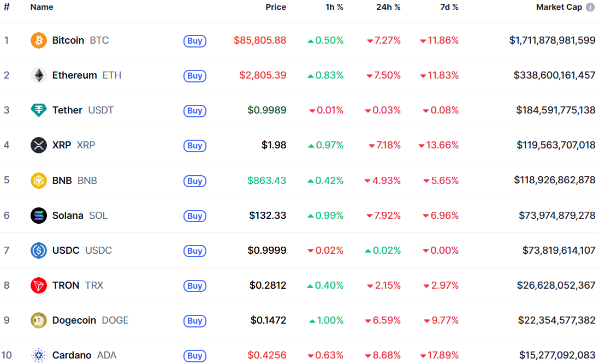The height and width of the screenshot is (364, 599).
Task: Open the Dogecoin name link
Action: tap(74, 320)
